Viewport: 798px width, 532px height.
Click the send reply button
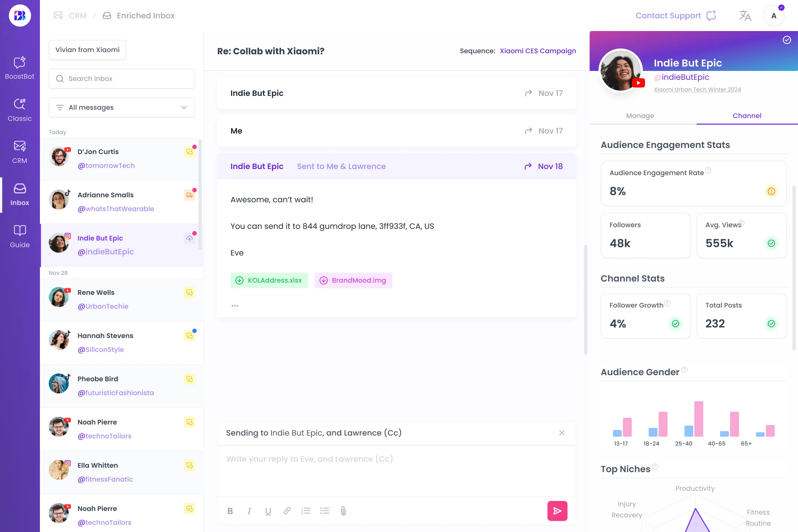(557, 511)
